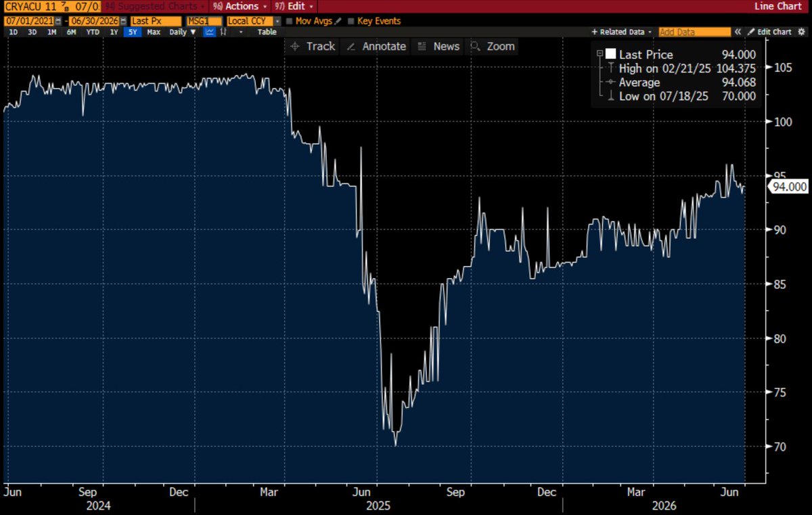Click the 2024 year label on x-axis
Viewport: 812px width, 515px height.
(x=99, y=506)
